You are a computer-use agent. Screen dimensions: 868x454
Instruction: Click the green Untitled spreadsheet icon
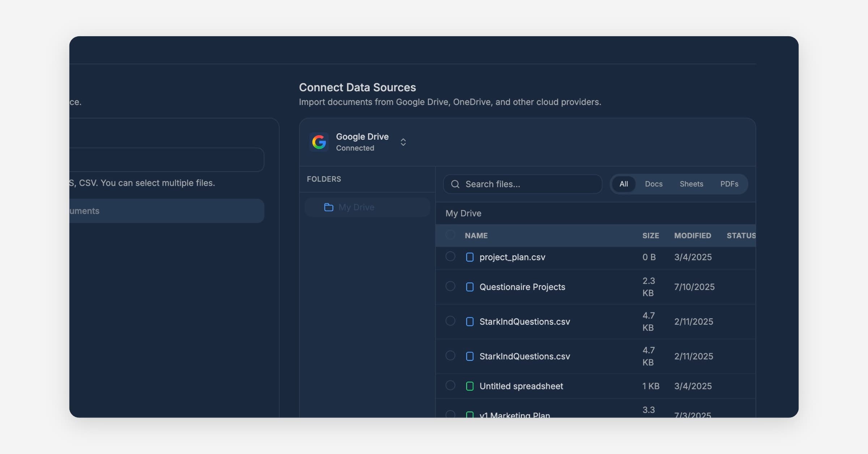(x=469, y=386)
